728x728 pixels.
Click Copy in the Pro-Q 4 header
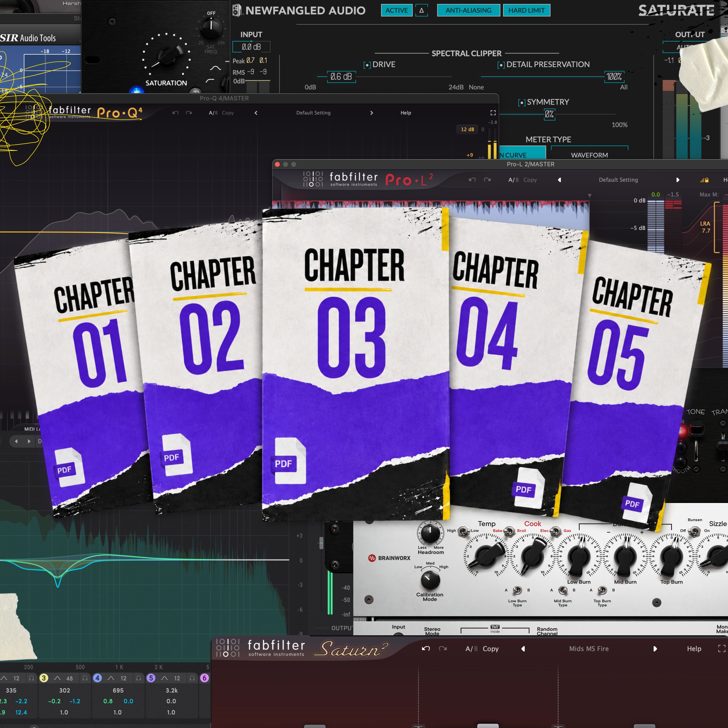pos(228,113)
